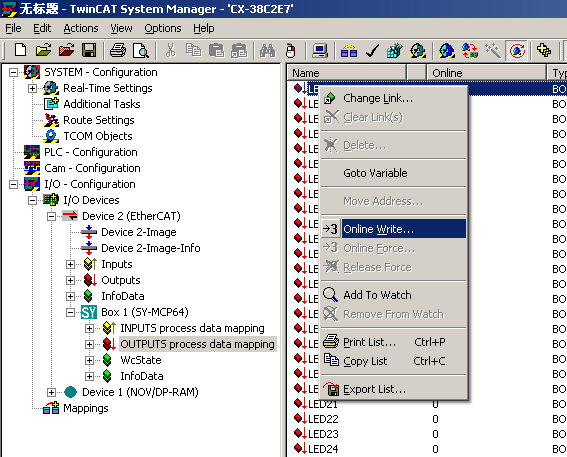Select OUTPUTS process data mapping item
Viewport: 567px width, 457px height.
point(197,344)
